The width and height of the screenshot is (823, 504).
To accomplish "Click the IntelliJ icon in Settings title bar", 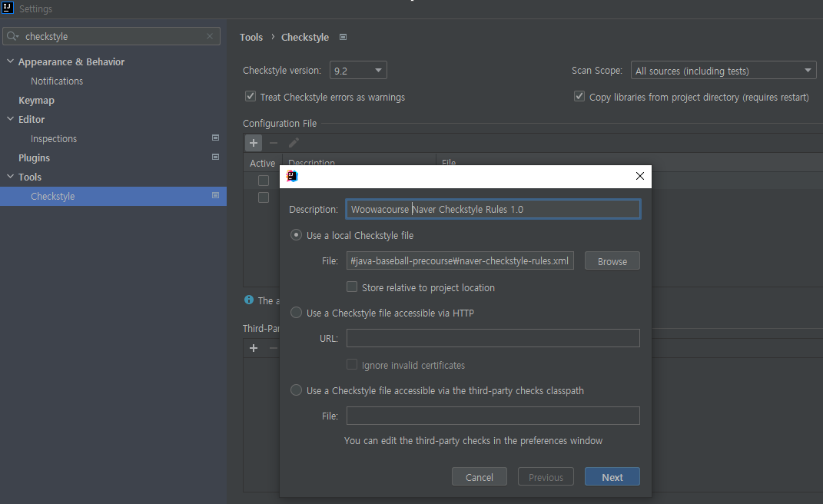I will tap(8, 8).
